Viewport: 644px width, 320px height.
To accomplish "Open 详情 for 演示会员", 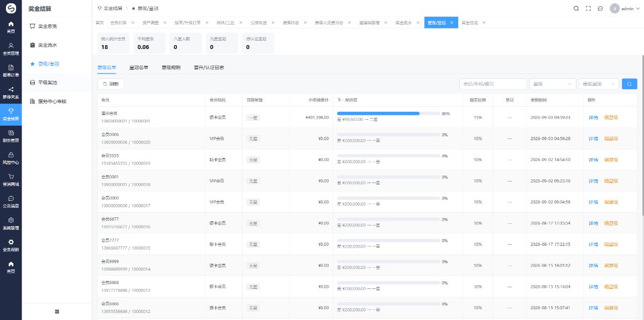I will tap(593, 117).
